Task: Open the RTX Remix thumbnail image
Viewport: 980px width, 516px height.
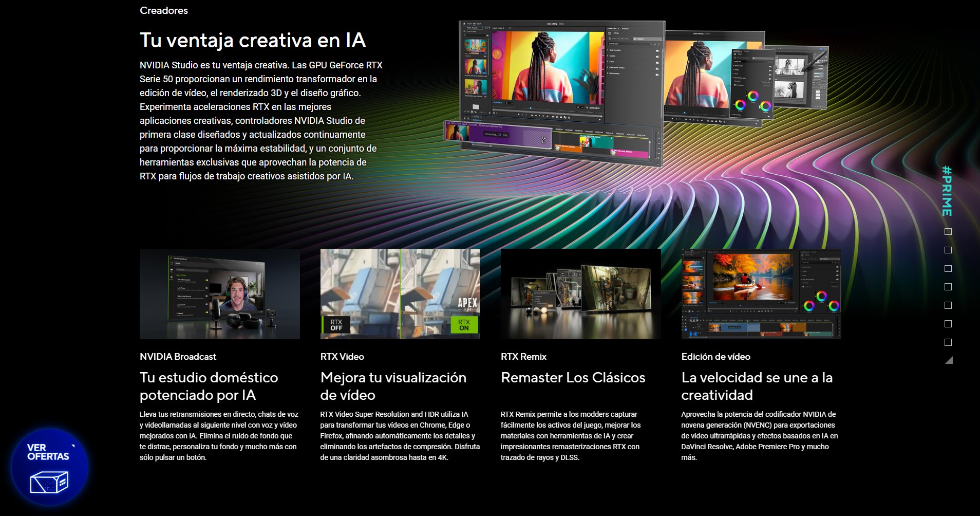Action: (x=581, y=294)
